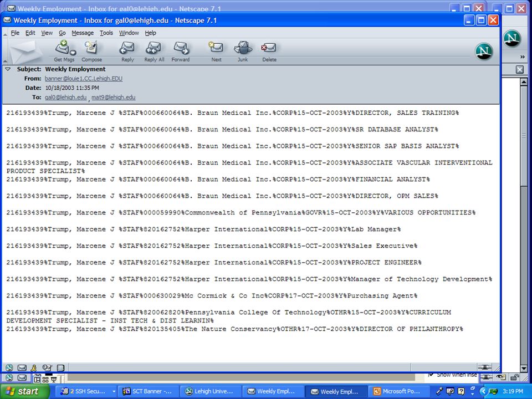Compose a new message
The image size is (532, 399).
pyautogui.click(x=91, y=51)
